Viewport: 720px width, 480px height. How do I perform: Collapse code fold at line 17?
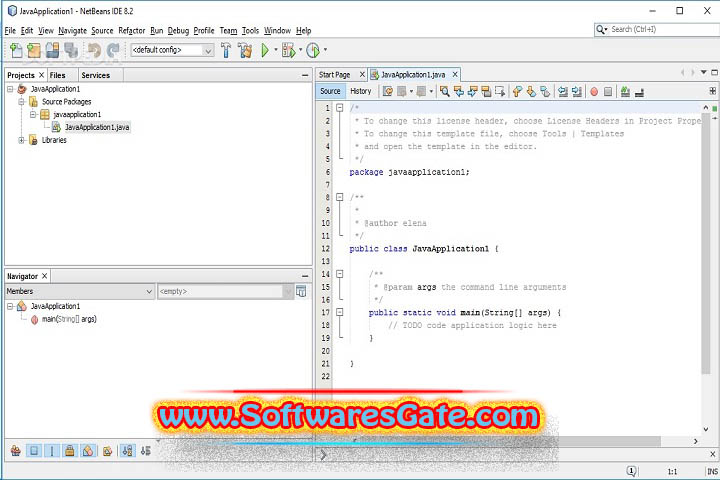pos(339,312)
